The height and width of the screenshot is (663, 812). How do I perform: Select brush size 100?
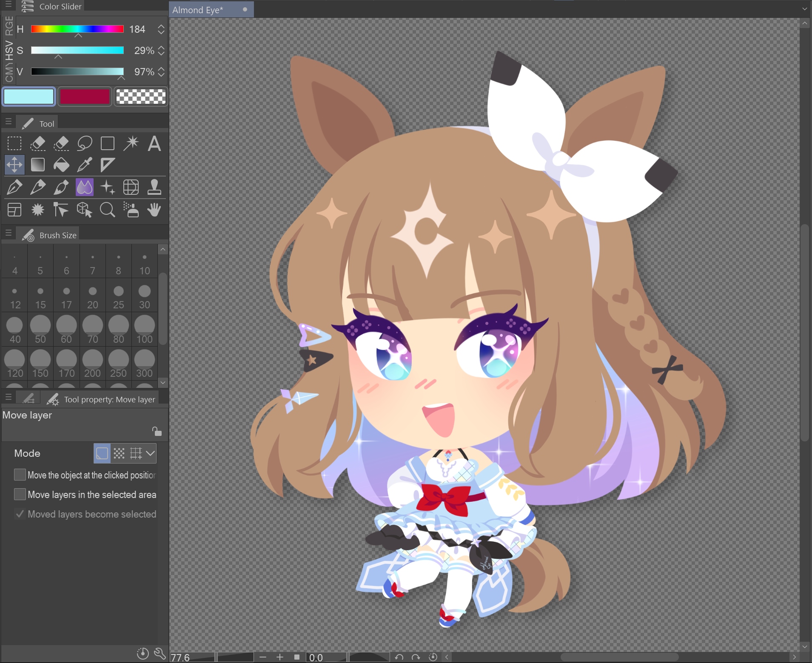click(x=145, y=329)
